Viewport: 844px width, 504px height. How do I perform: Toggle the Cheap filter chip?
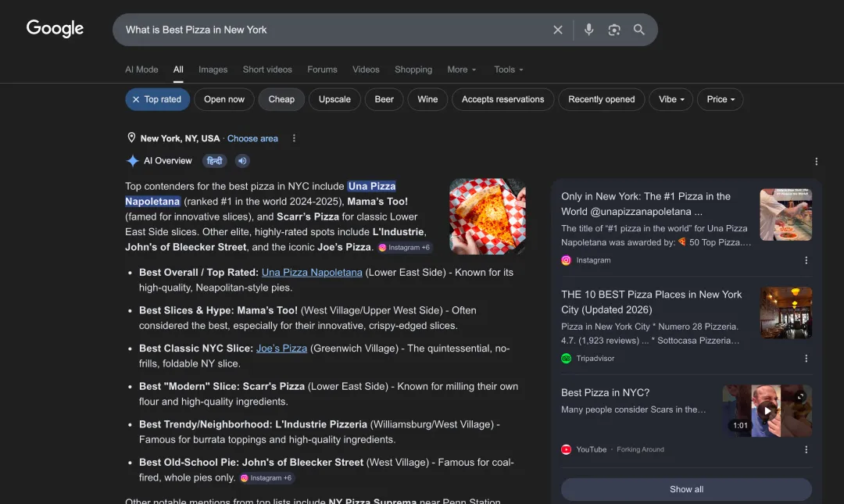click(x=281, y=99)
